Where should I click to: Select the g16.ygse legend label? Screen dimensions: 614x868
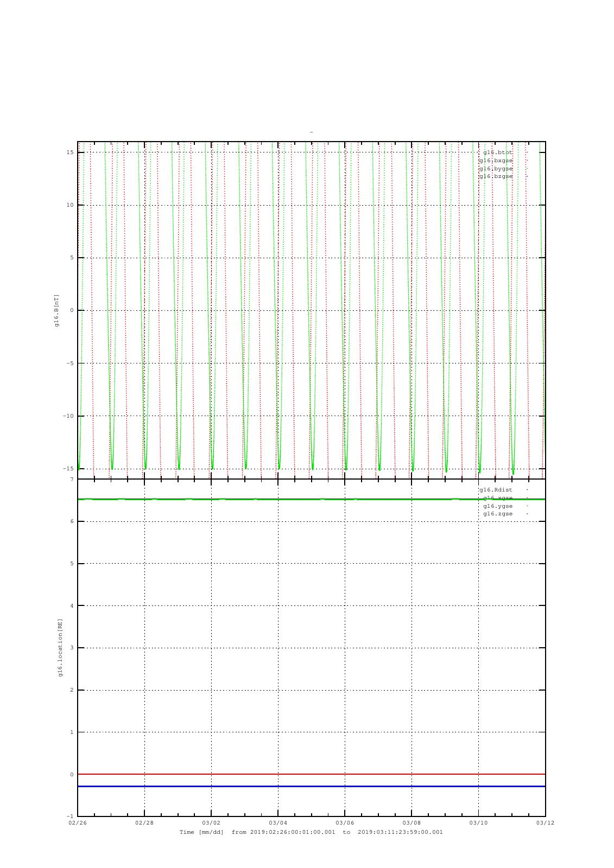[498, 506]
